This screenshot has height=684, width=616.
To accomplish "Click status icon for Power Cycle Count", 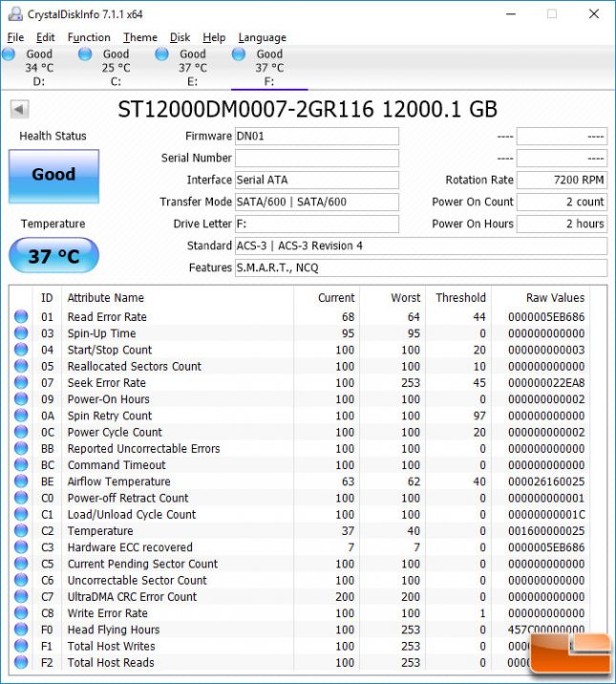I will pos(21,432).
